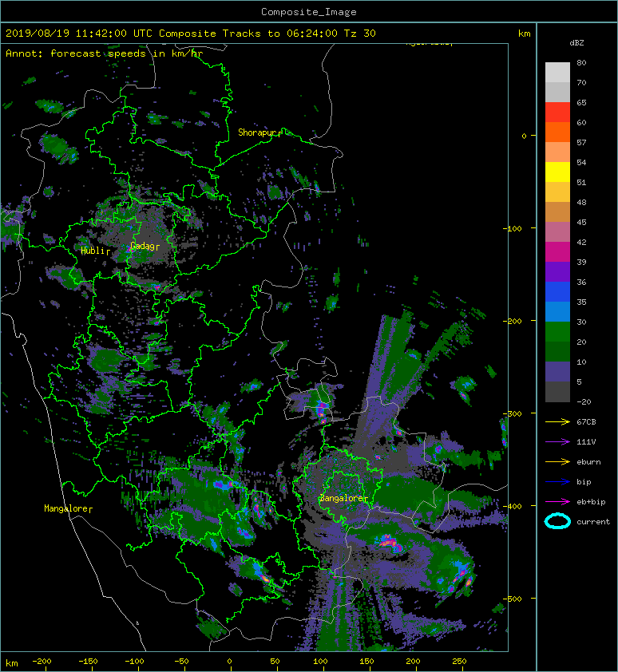
Task: Click the 2019/08/19 11:42:00 UTC timestamp
Action: click(x=79, y=34)
